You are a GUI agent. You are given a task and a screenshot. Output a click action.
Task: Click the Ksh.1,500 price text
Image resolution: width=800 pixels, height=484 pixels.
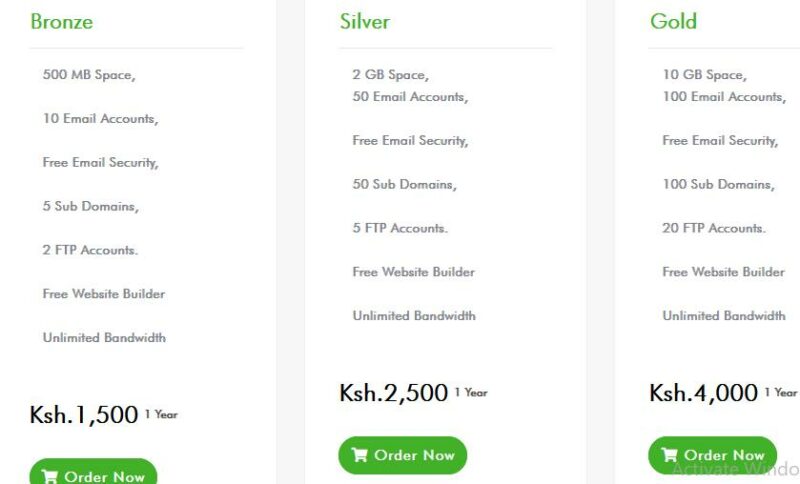tap(84, 415)
